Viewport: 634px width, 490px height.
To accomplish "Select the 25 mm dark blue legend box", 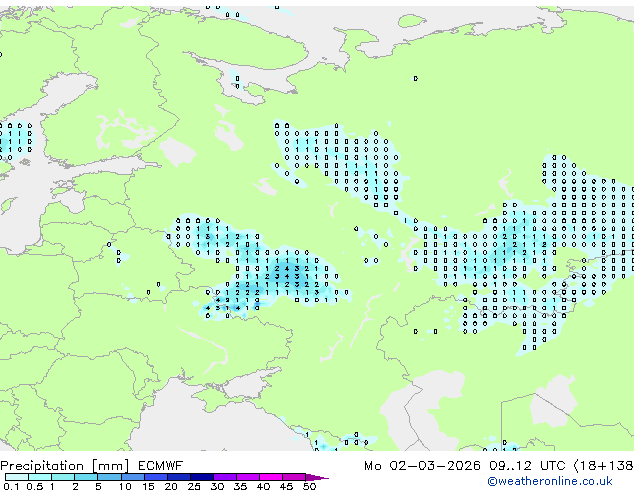I will [202, 477].
